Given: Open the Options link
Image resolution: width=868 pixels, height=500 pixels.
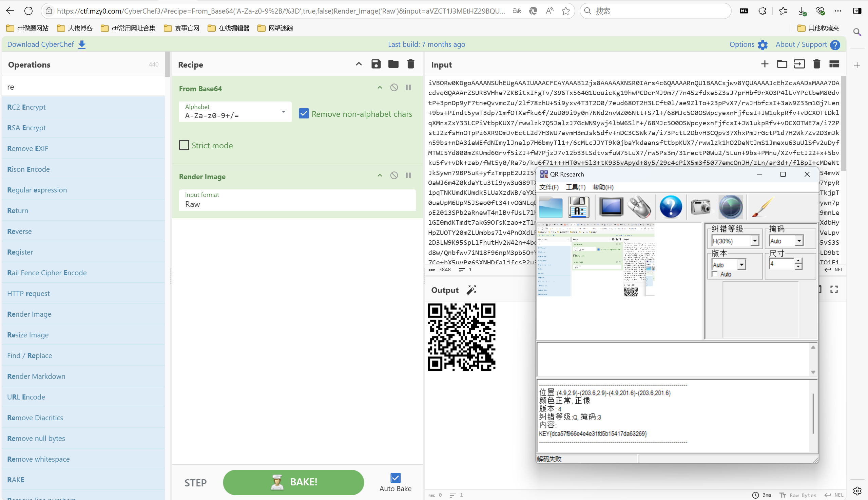Looking at the screenshot, I should point(748,45).
